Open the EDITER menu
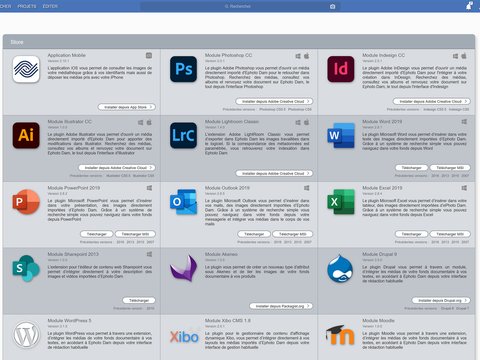This screenshot has height=360, width=480. pos(50,6)
